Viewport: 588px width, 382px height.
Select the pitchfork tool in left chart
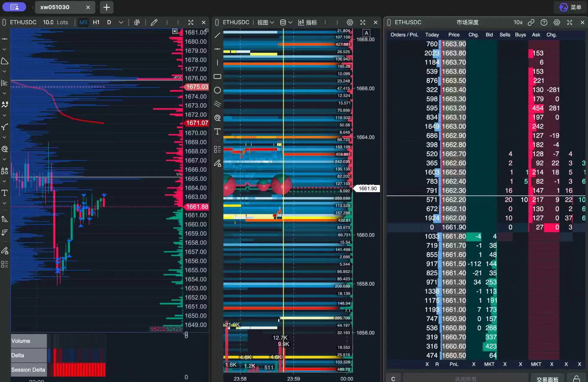click(x=4, y=127)
